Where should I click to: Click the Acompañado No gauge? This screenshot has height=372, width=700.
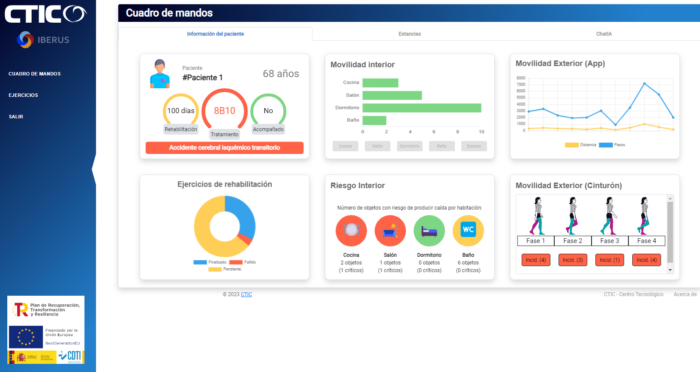pyautogui.click(x=268, y=111)
